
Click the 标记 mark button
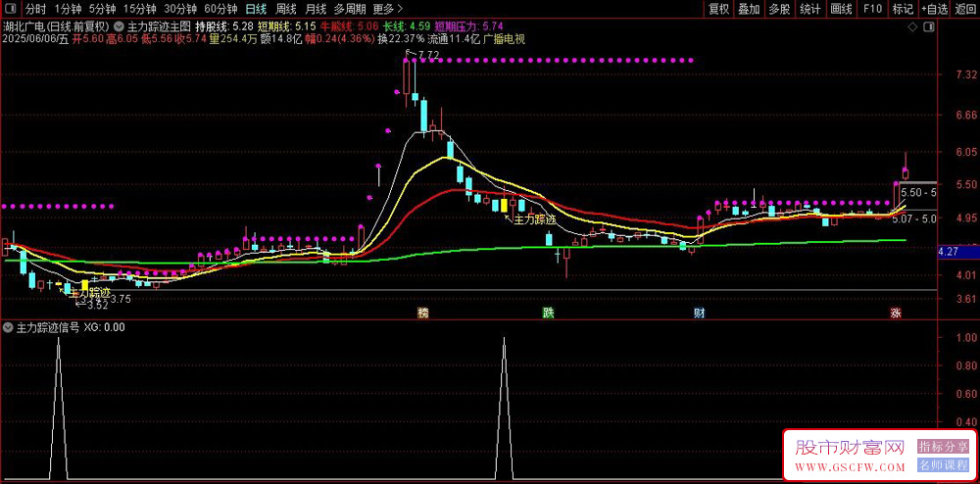click(x=903, y=9)
